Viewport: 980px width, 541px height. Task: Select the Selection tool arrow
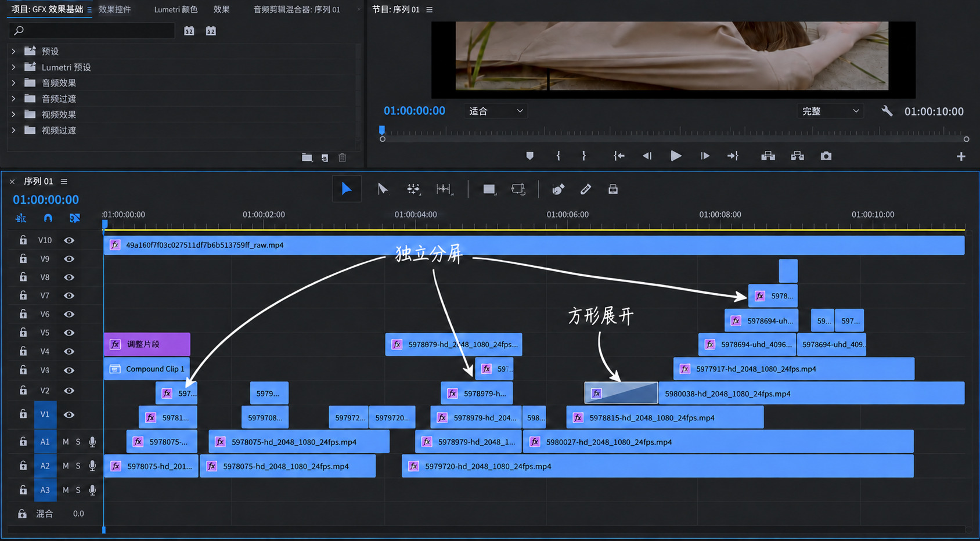point(347,189)
